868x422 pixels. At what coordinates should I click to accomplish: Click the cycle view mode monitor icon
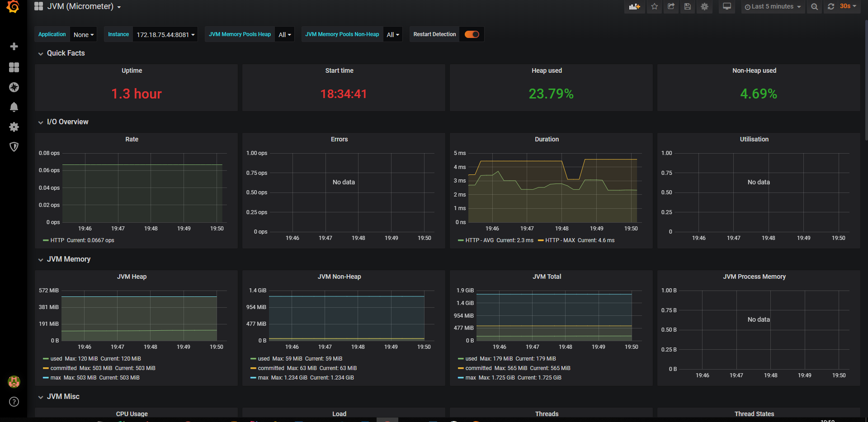(x=727, y=7)
